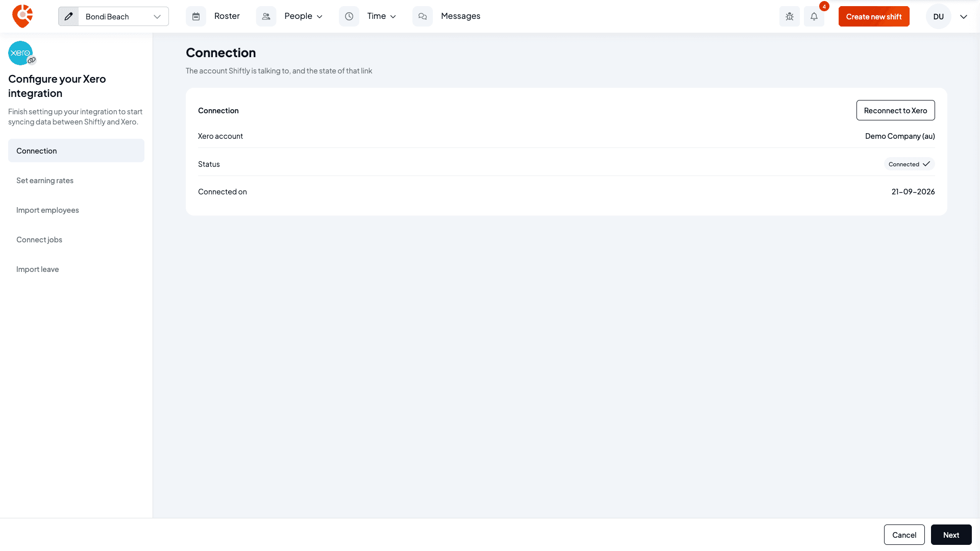Viewport: 980px width, 551px height.
Task: Click the Xero account label
Action: click(x=220, y=136)
